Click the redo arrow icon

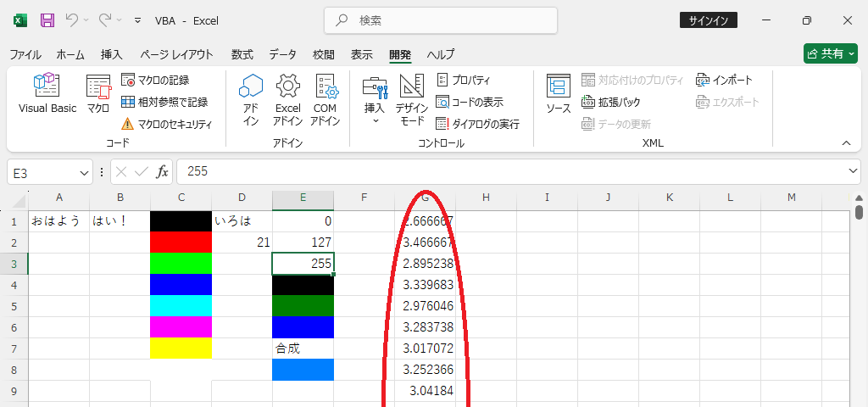tap(104, 20)
